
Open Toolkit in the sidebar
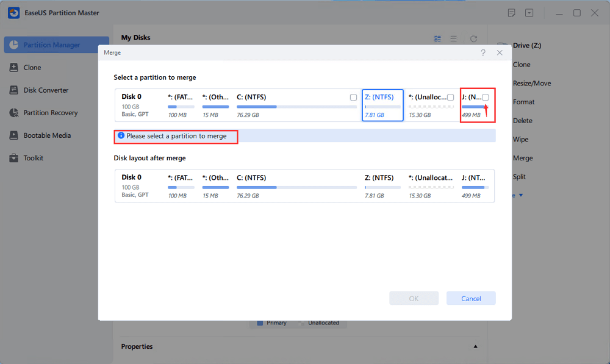point(33,158)
